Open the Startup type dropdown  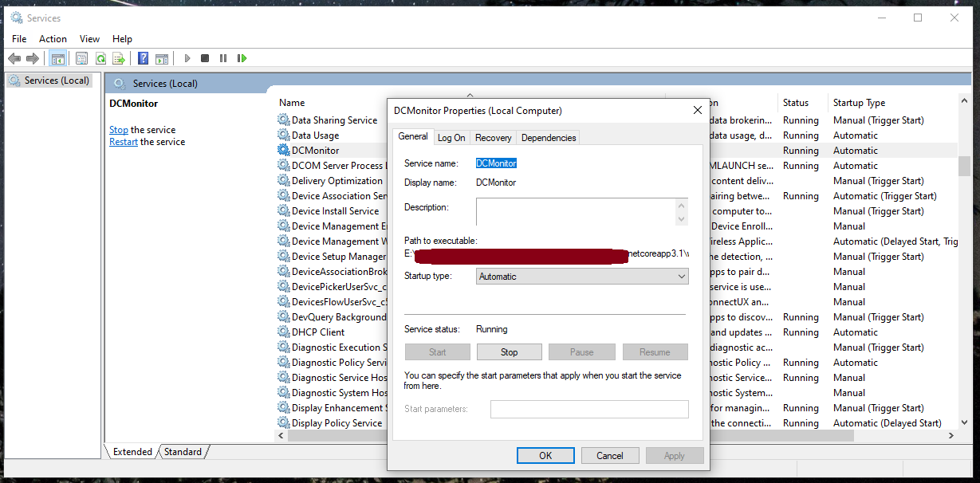(x=581, y=277)
